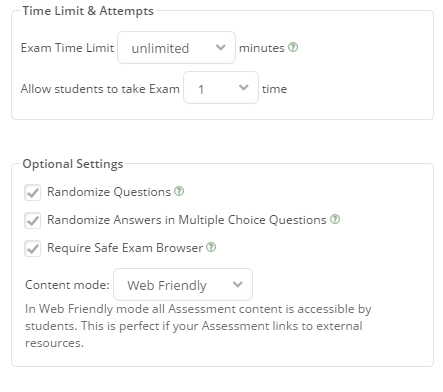Screen dimensions: 443x392
Task: Disable the Require Safe Exam Browser checkbox
Action: pos(33,249)
